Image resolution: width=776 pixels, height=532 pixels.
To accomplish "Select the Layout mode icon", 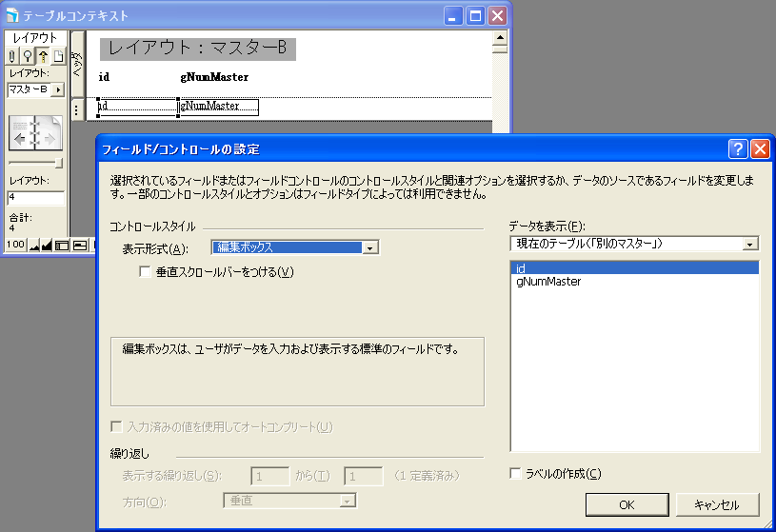I will 43,56.
